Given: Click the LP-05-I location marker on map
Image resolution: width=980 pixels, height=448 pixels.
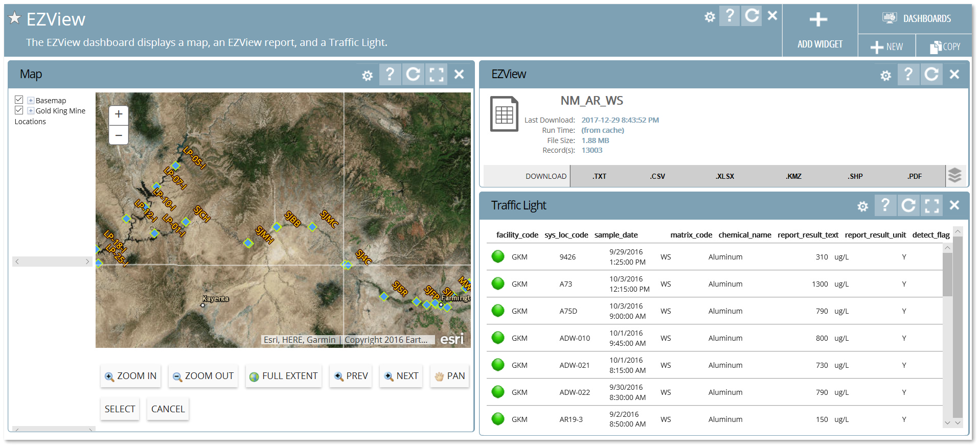Looking at the screenshot, I should tap(175, 166).
